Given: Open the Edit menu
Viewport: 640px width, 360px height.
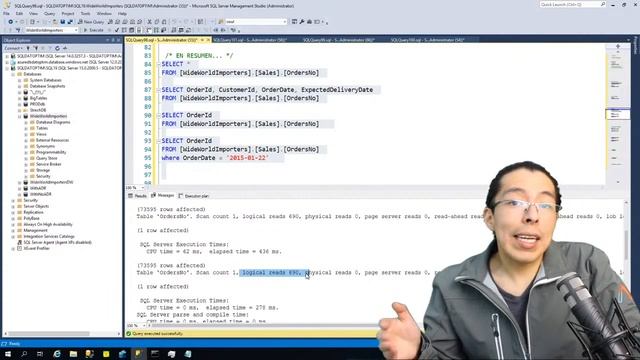Looking at the screenshot, I should 19,13.
